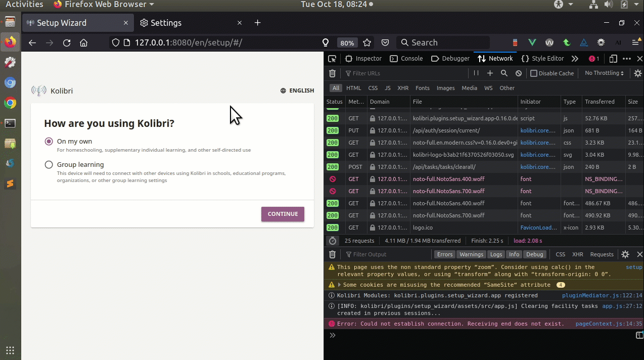Toggle Responsive Design Mode icon

613,59
